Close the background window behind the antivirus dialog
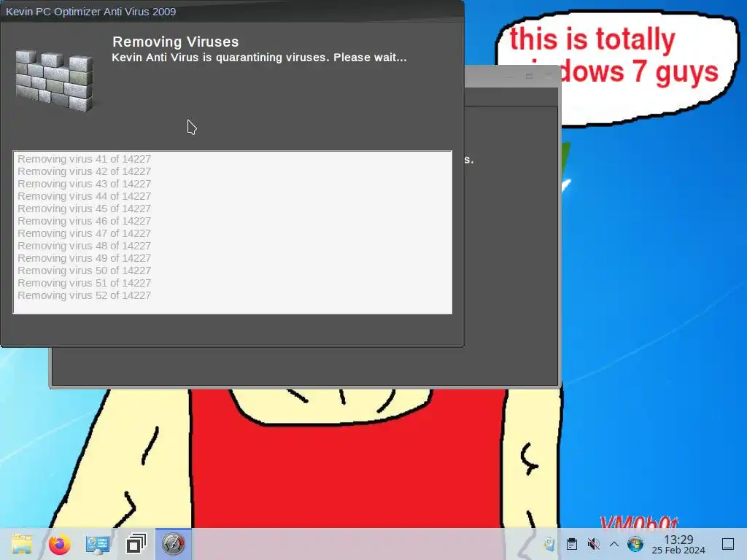 [549, 76]
